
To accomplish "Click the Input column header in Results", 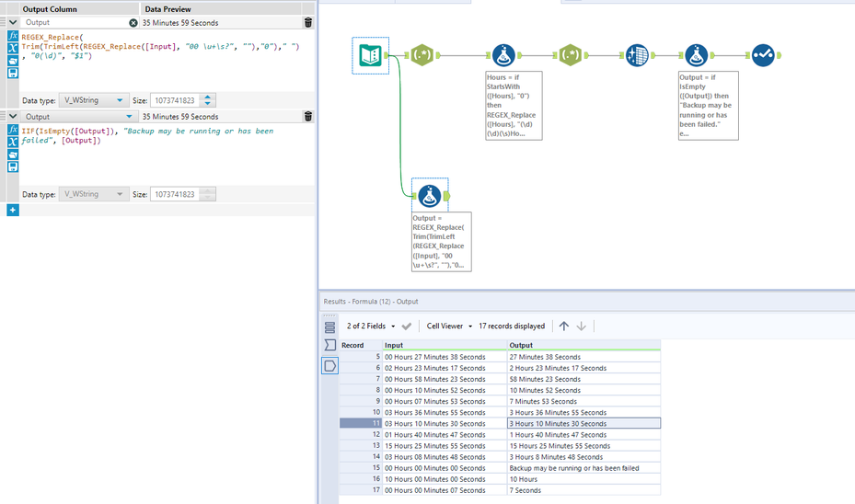I will pos(445,345).
